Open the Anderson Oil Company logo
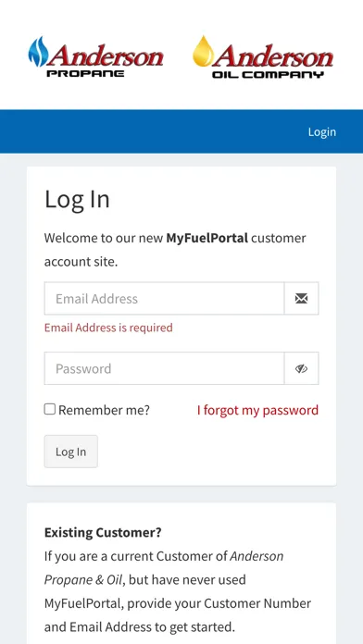This screenshot has width=363, height=644. (263, 56)
